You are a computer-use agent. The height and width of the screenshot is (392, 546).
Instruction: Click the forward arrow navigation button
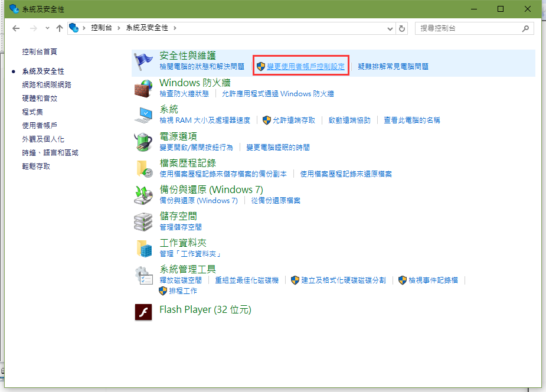34,28
